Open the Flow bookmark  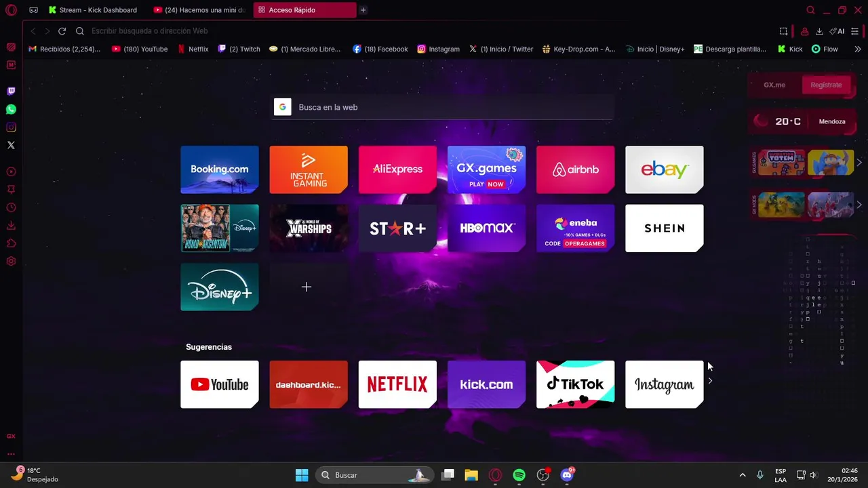point(825,49)
